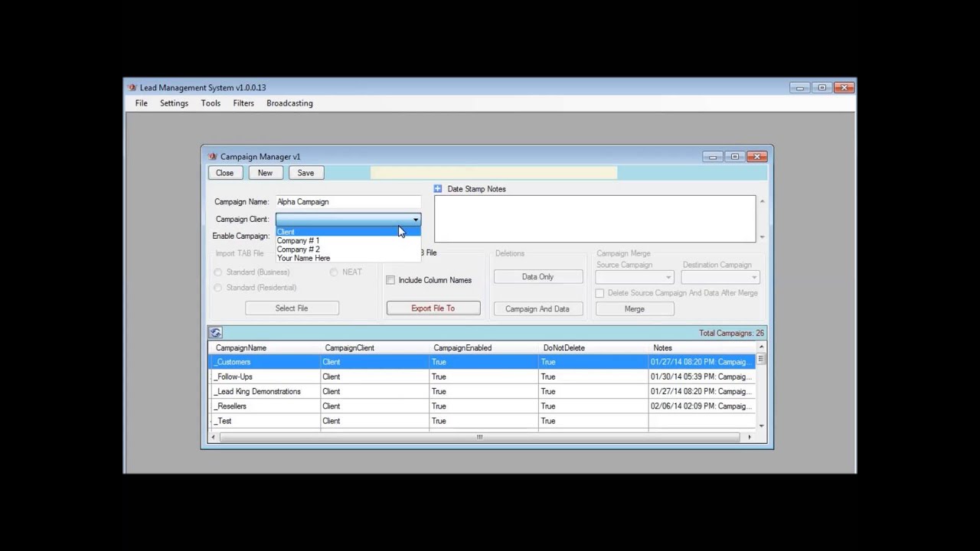Image resolution: width=980 pixels, height=551 pixels.
Task: Select the _Lead King Demonstrations row
Action: [x=482, y=392]
